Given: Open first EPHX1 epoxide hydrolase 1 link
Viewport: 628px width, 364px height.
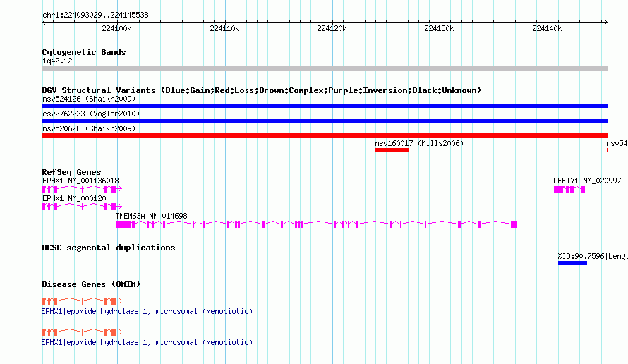Looking at the screenshot, I should point(147,312).
